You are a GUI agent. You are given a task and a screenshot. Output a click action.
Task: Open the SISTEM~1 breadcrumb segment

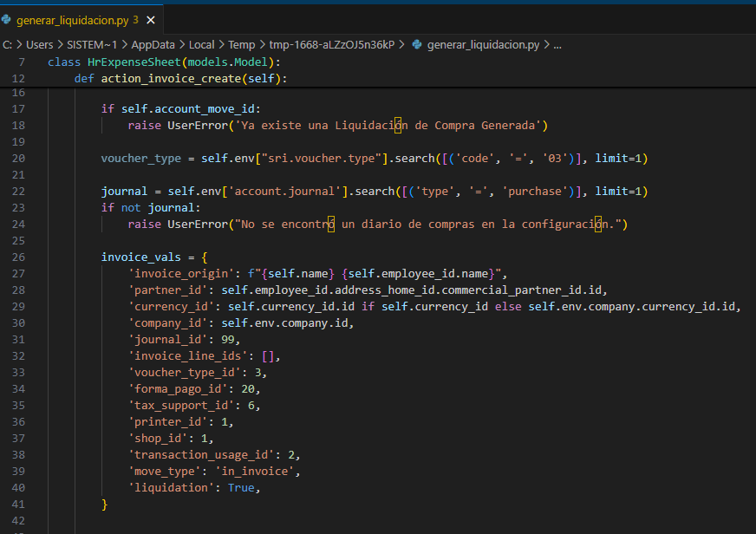(x=92, y=44)
